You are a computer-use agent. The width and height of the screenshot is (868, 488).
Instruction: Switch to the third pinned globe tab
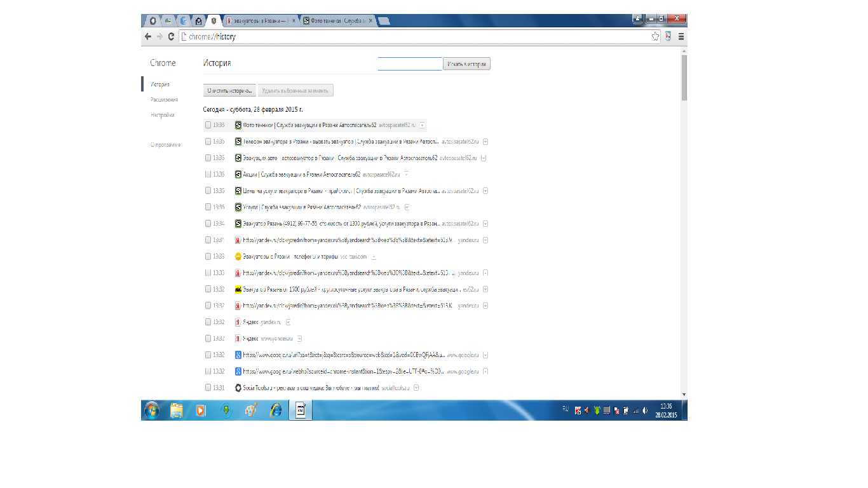point(184,21)
